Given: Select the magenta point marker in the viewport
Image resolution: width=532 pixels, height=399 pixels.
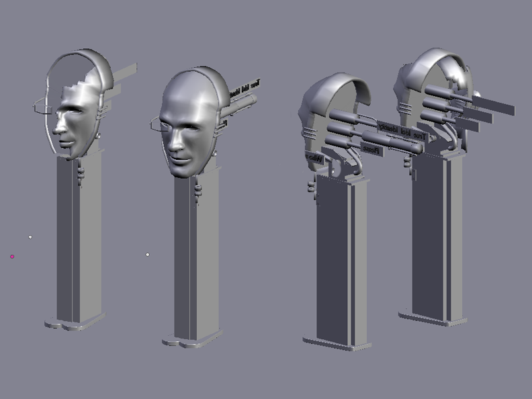Looking at the screenshot, I should 12,257.
